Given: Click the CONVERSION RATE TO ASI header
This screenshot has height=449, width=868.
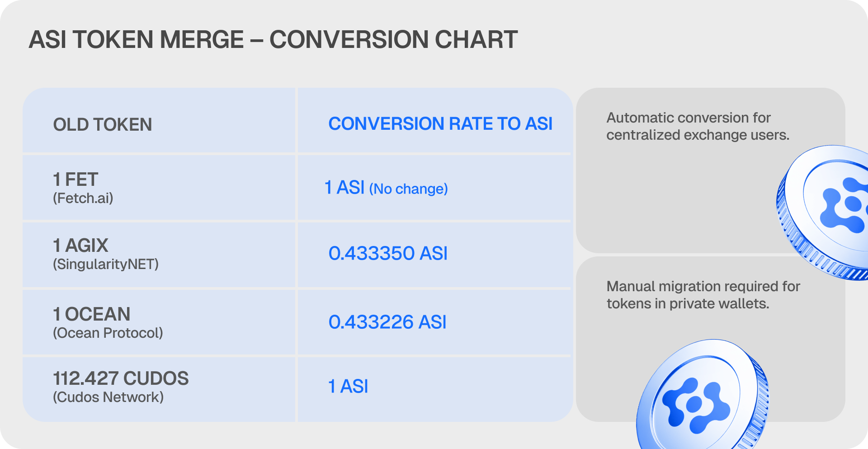Looking at the screenshot, I should click(x=440, y=123).
